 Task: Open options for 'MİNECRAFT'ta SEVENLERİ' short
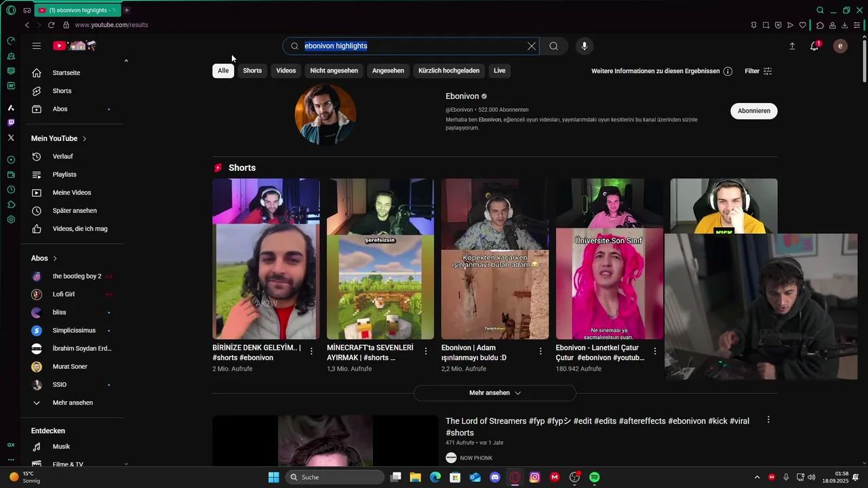click(x=426, y=351)
